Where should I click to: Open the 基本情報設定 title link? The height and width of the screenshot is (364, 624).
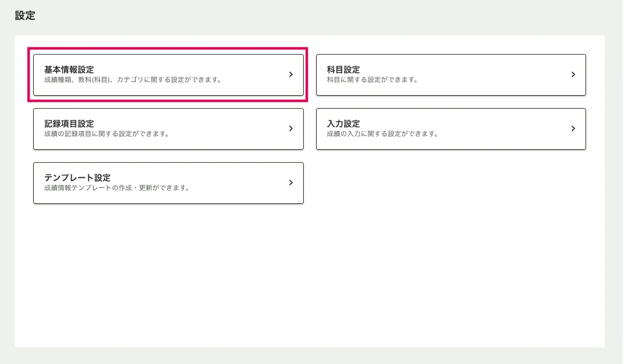coord(69,70)
